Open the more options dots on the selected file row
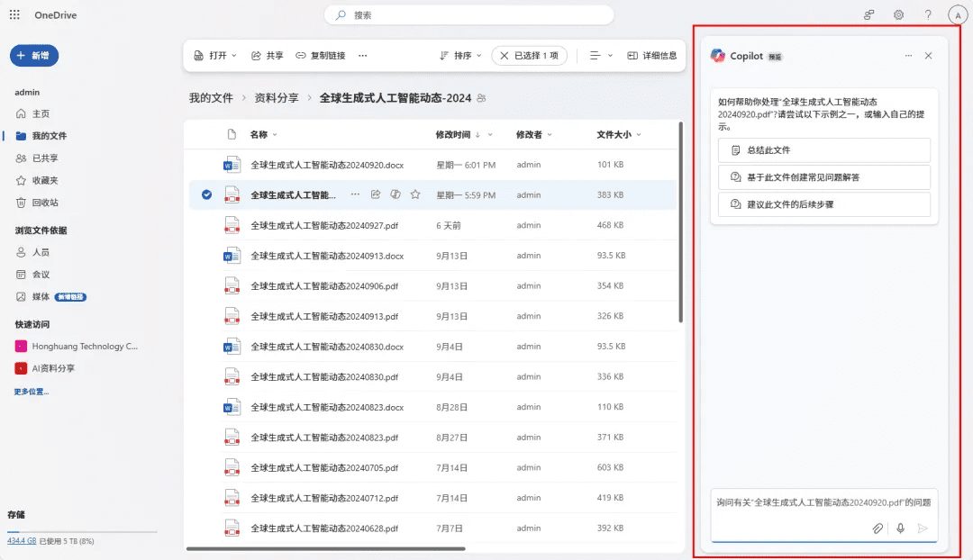 click(355, 194)
